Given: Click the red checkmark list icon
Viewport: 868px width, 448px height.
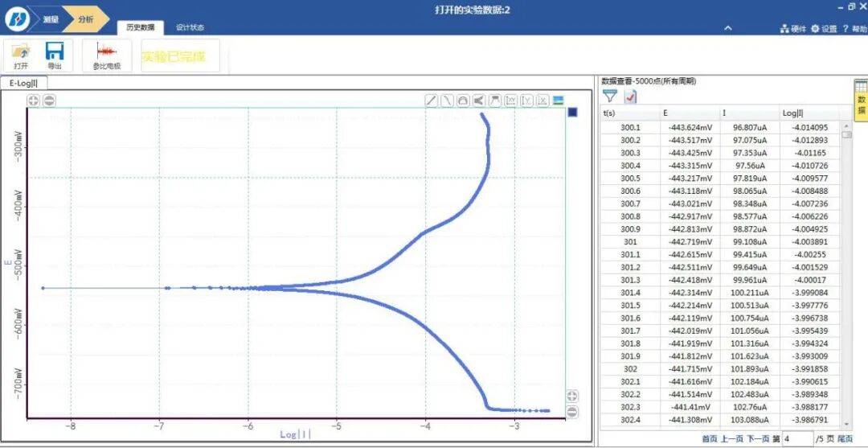Looking at the screenshot, I should pyautogui.click(x=631, y=97).
